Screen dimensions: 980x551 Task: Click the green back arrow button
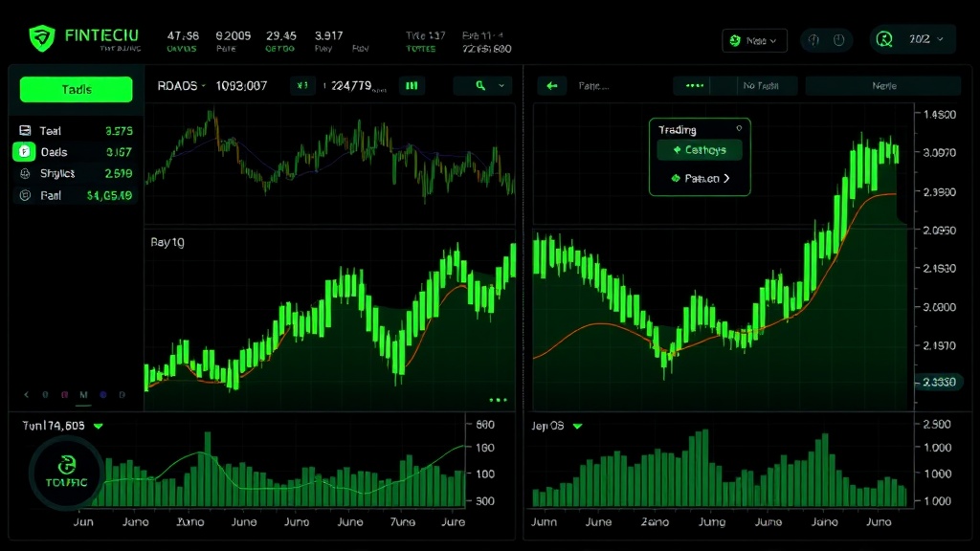click(x=552, y=85)
